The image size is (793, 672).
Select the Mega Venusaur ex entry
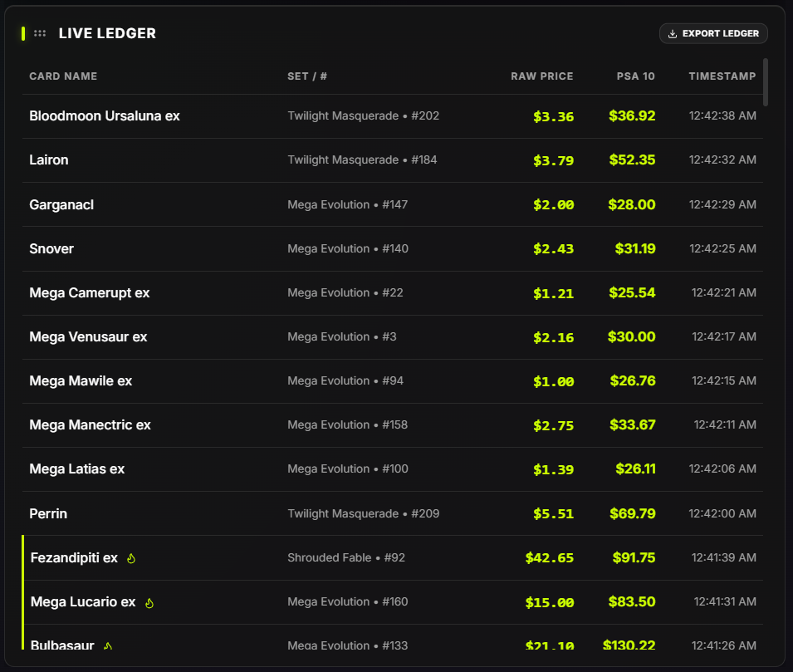tap(88, 336)
